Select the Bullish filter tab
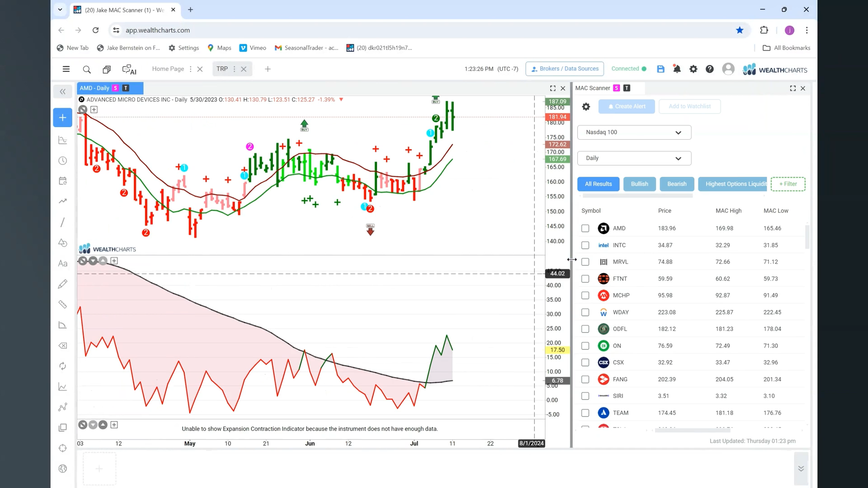This screenshot has height=488, width=868. click(x=639, y=184)
